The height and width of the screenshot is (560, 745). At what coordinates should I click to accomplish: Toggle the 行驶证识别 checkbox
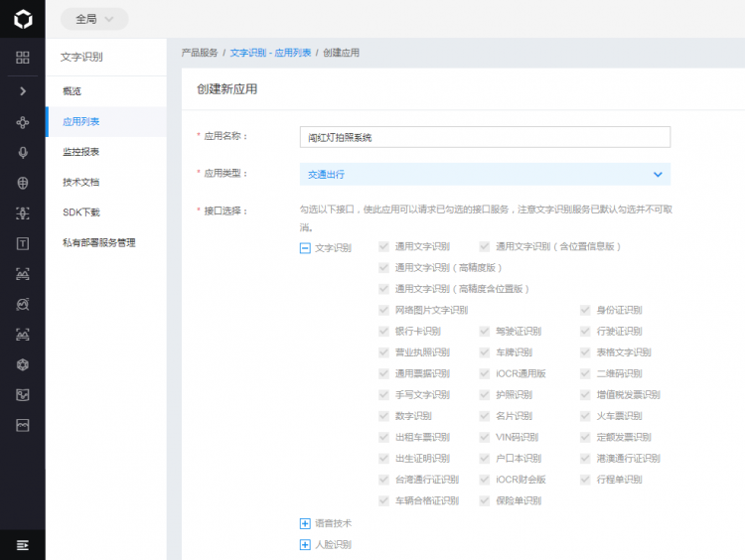click(585, 331)
